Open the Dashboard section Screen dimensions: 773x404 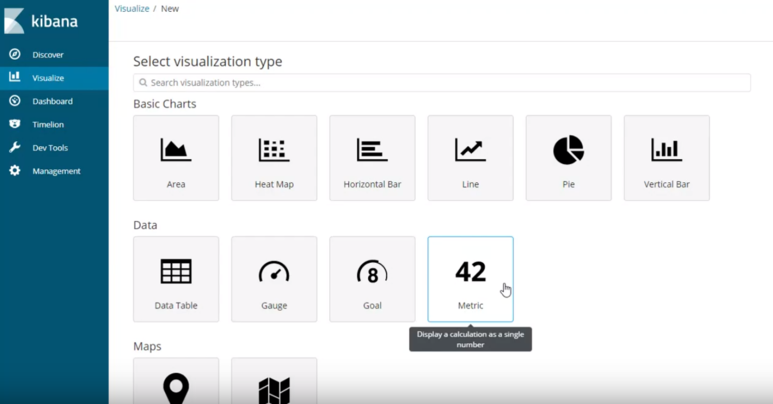pos(52,101)
